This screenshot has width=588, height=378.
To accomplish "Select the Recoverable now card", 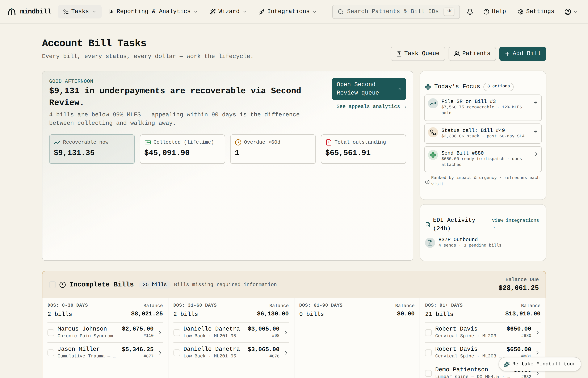I will click(92, 149).
